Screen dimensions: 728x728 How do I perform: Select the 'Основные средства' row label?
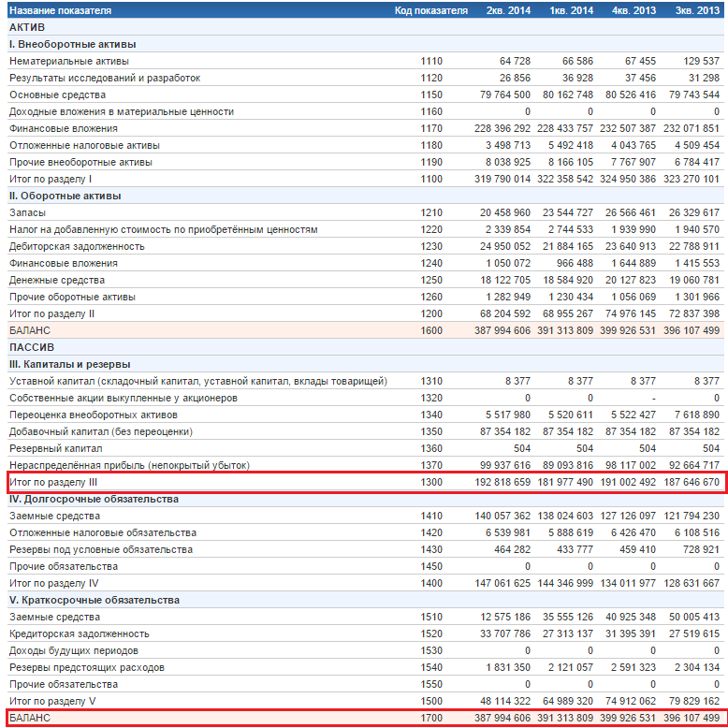(x=58, y=95)
